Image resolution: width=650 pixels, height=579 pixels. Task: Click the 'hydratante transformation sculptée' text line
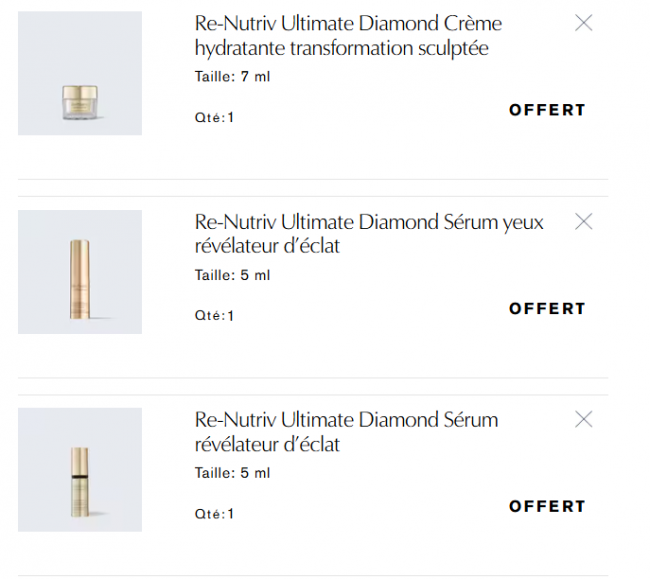coord(341,48)
